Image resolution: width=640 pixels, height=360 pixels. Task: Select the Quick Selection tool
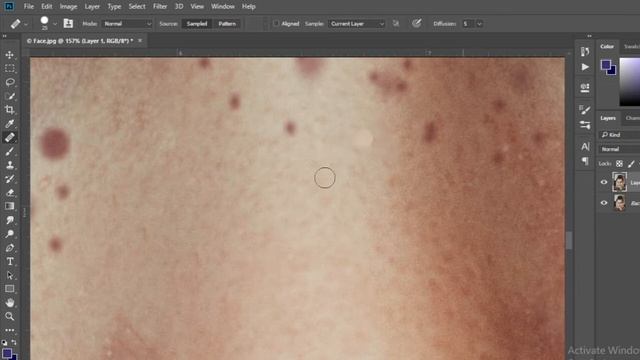[10, 96]
